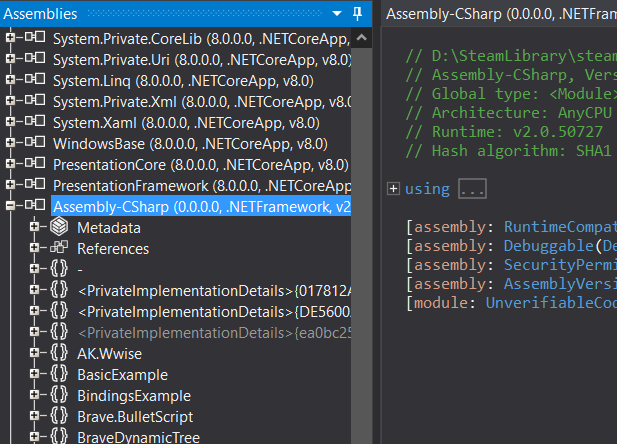Expand the System.Private.CoreLib assembly node
Image resolution: width=617 pixels, height=444 pixels.
[x=9, y=38]
